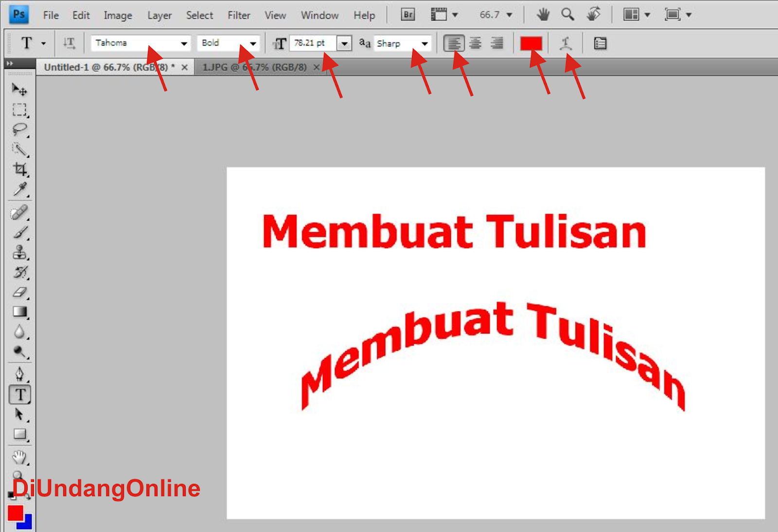778x532 pixels.
Task: Click the Create Warped Text icon
Action: (565, 44)
